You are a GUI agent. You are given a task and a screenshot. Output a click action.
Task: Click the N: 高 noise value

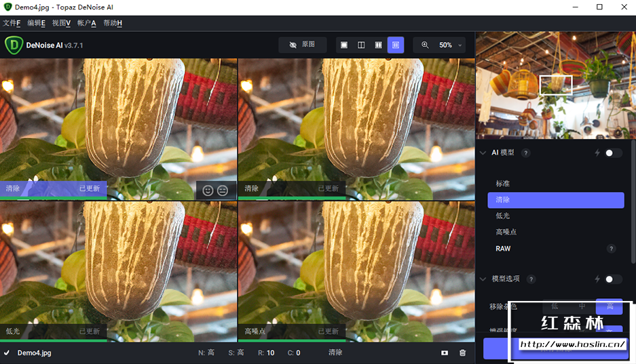[x=206, y=352]
